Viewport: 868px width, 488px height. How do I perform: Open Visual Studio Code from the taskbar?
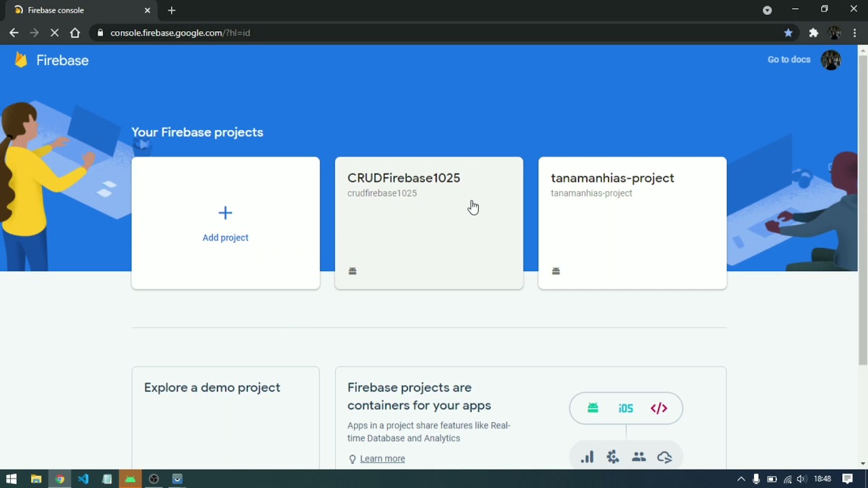pos(83,479)
